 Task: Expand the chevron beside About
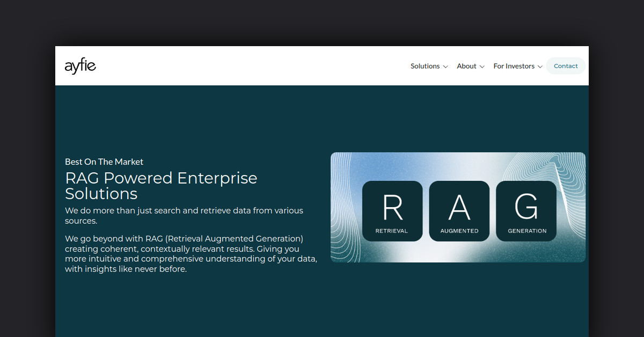coord(482,67)
